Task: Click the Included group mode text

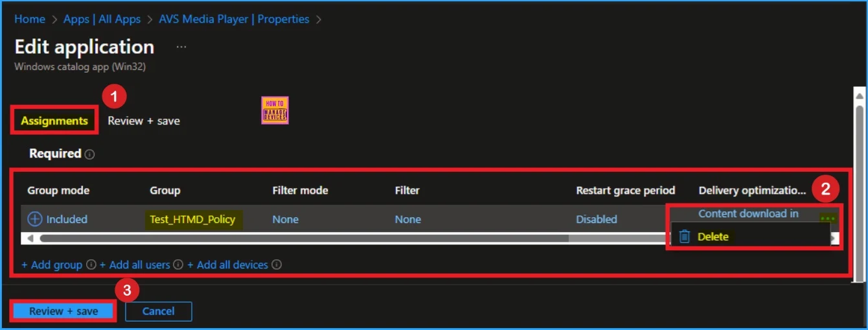Action: point(67,219)
